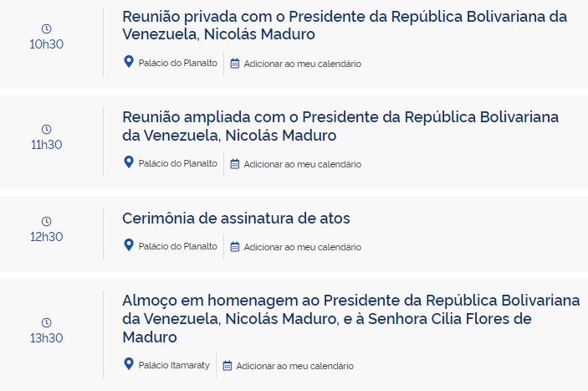Add Cerimônia de assinatura de atos to my calendar

pyautogui.click(x=302, y=247)
